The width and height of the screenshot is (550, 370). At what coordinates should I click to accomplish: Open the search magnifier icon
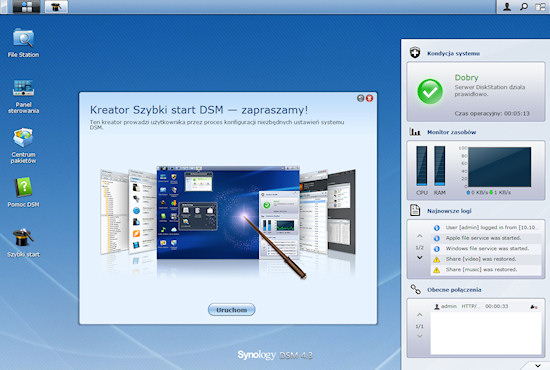[x=524, y=6]
